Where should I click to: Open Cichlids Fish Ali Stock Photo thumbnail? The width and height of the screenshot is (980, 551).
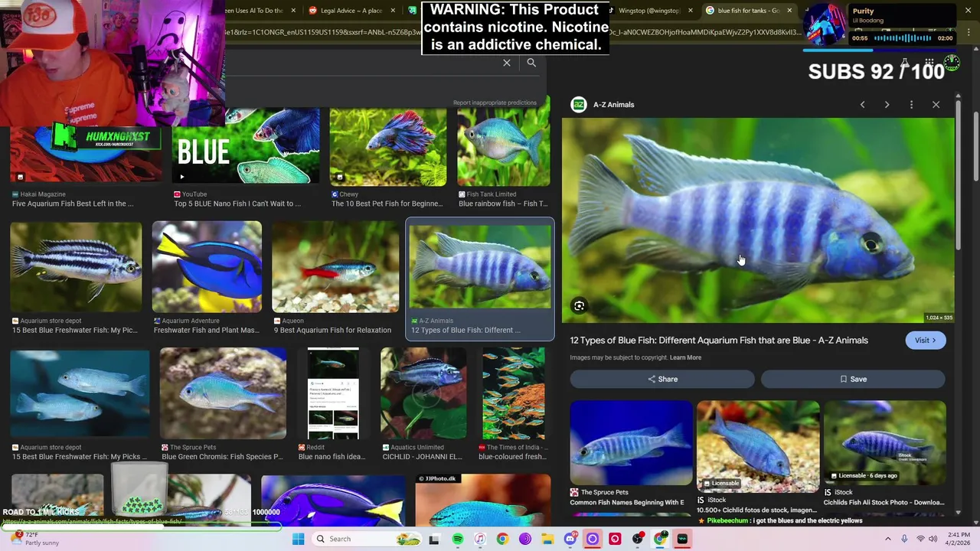(885, 442)
